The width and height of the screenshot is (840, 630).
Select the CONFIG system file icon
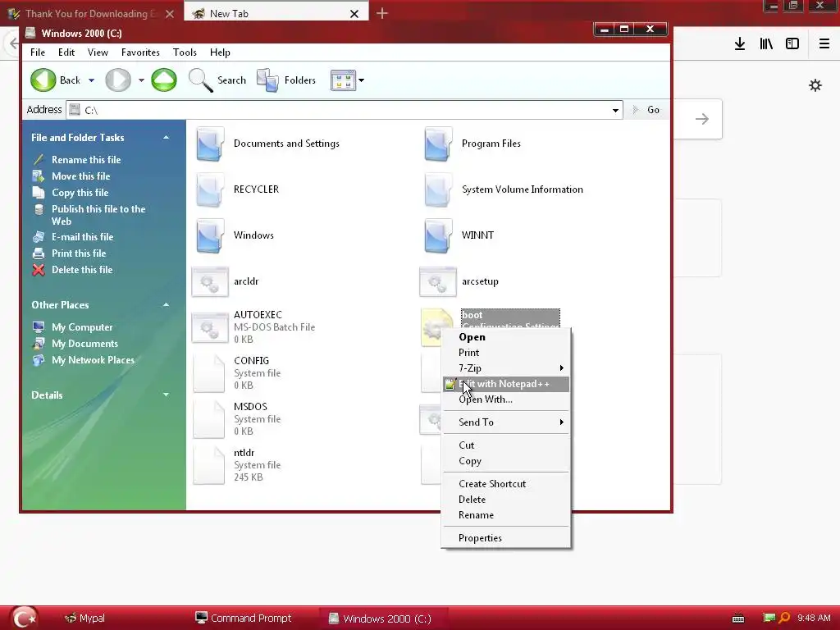[x=209, y=373]
